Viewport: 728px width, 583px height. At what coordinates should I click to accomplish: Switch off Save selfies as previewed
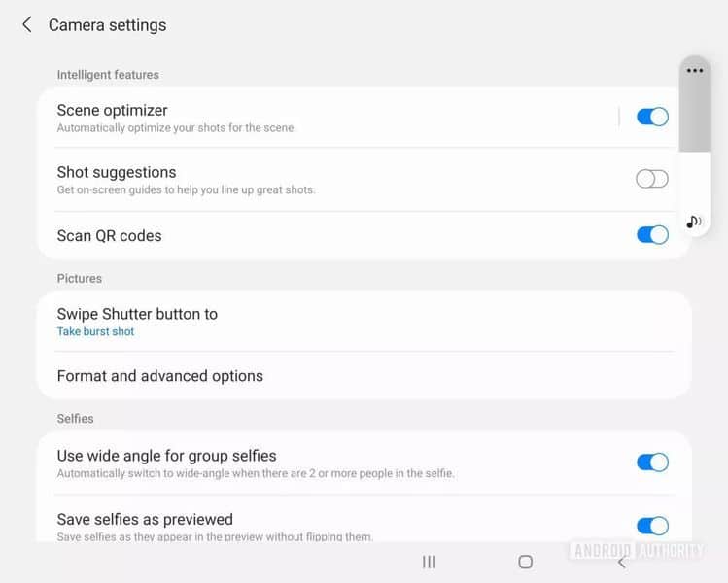[x=652, y=526]
